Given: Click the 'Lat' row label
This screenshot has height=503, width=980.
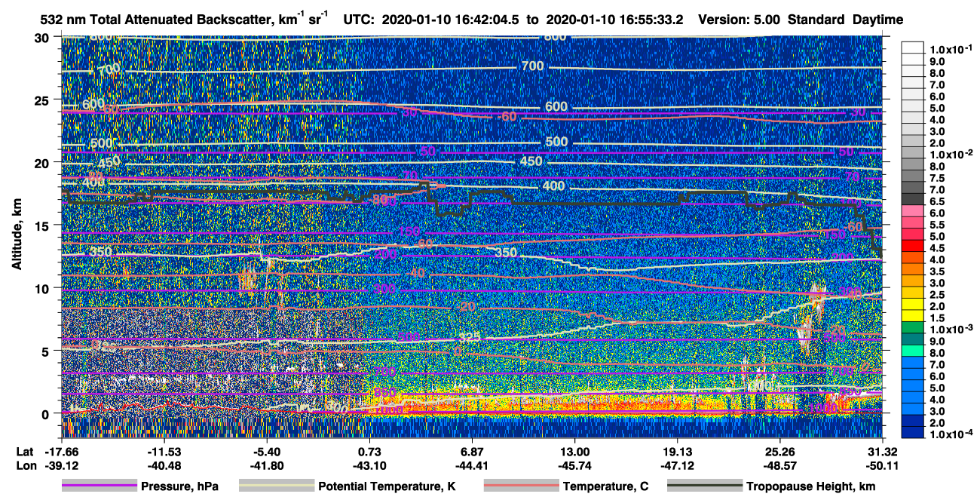Looking at the screenshot, I should pos(24,451).
